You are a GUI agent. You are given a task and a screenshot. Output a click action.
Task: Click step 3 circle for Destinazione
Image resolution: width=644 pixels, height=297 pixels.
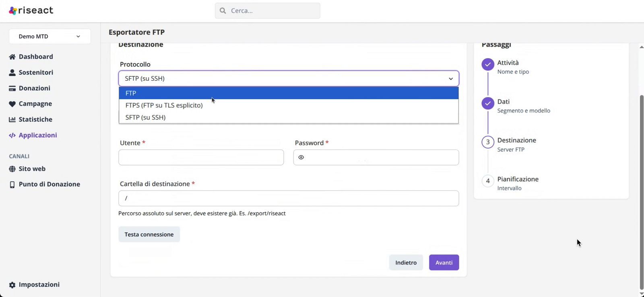pos(488,142)
